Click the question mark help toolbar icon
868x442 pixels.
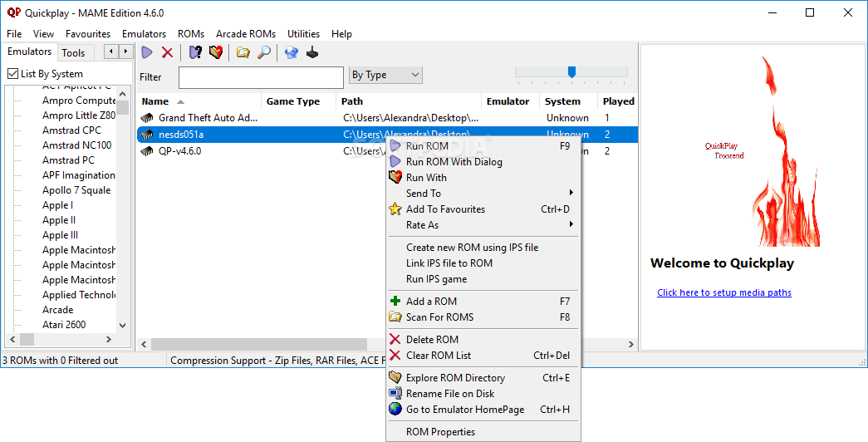[195, 52]
